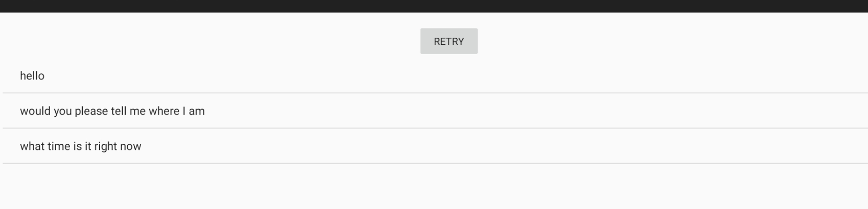Select the "hello" list item
This screenshot has width=868, height=209.
pyautogui.click(x=435, y=75)
